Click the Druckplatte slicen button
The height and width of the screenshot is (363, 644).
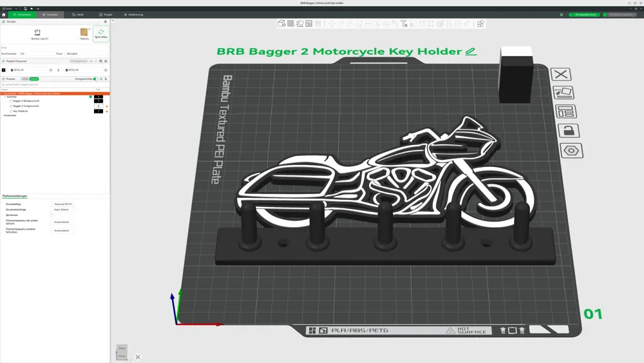(x=583, y=14)
